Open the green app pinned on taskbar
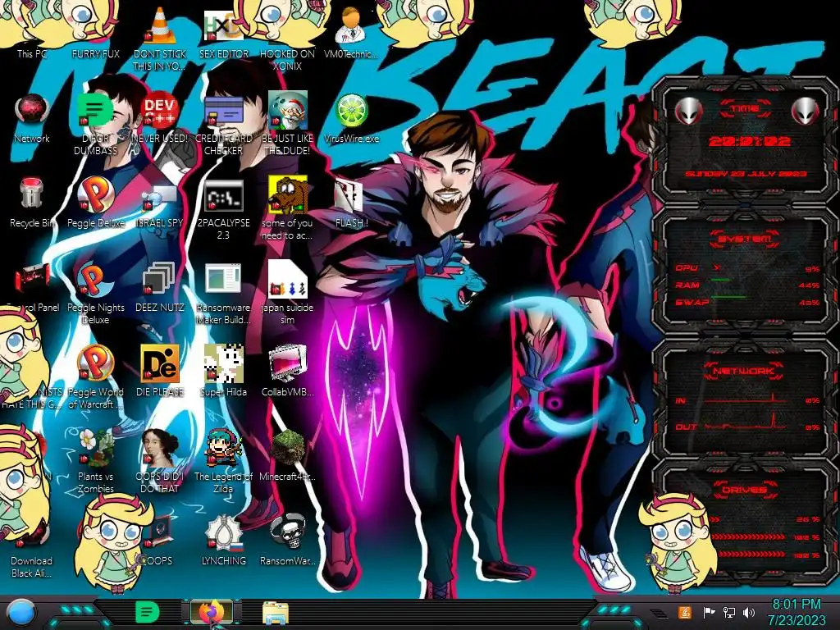Screen dimensions: 840x630 [147, 612]
